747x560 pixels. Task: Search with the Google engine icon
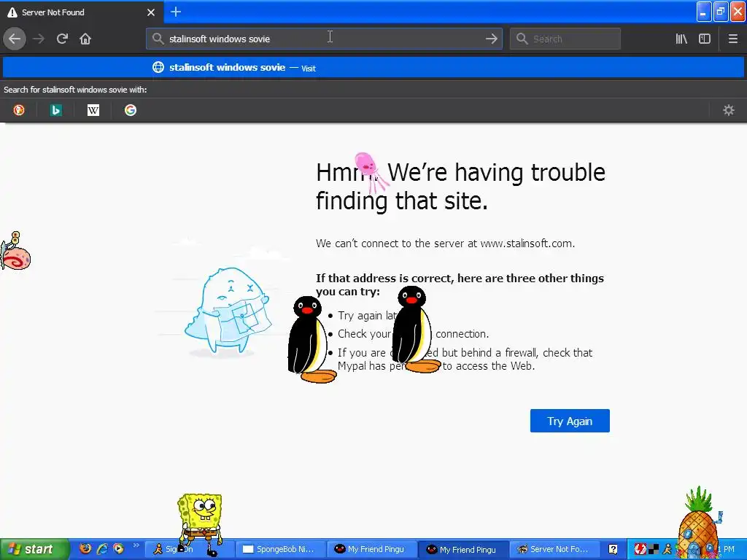point(131,110)
